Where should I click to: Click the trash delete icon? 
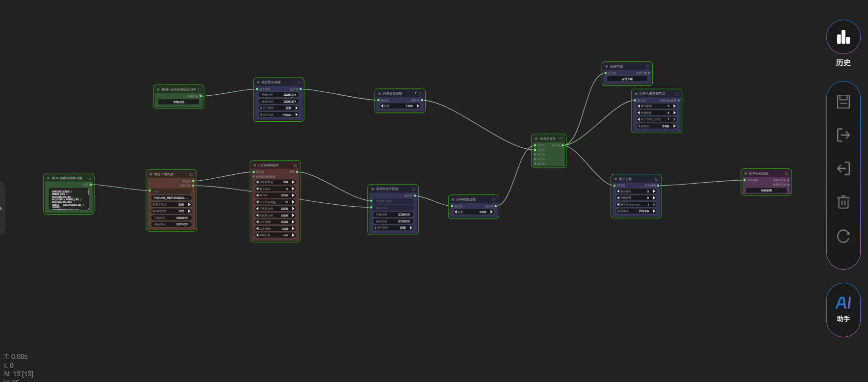click(x=843, y=202)
